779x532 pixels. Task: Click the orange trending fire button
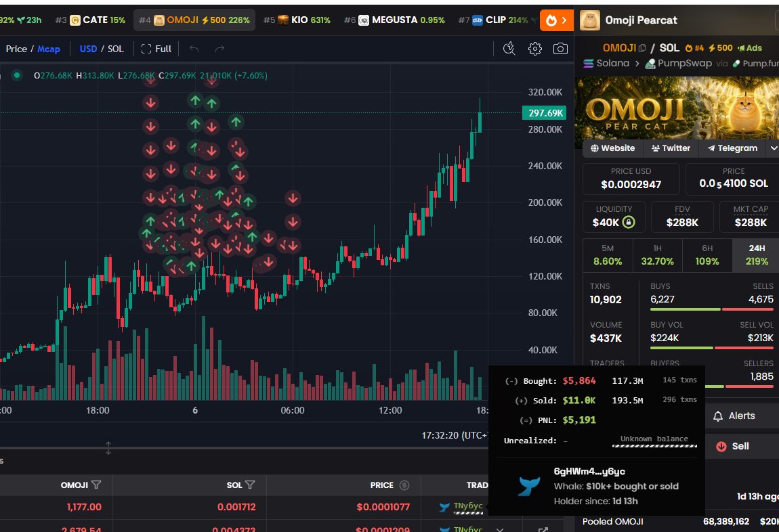(x=556, y=20)
